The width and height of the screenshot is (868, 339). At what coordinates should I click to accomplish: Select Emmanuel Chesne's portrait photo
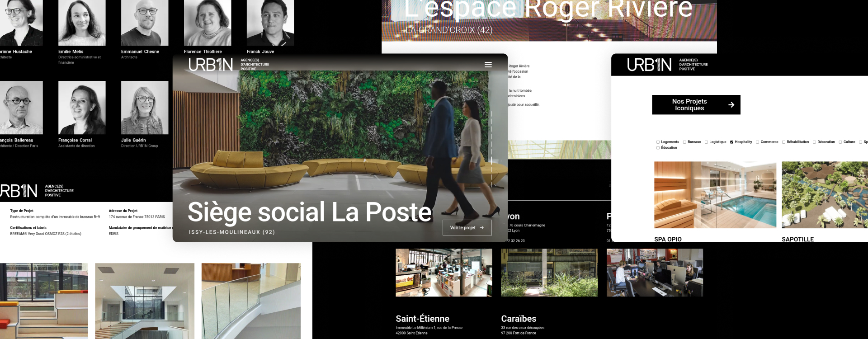[145, 23]
